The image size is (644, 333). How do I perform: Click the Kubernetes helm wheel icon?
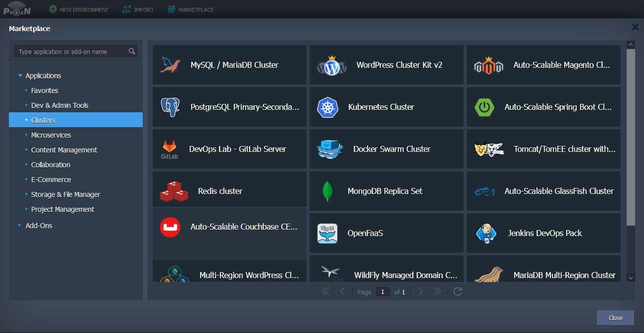pyautogui.click(x=327, y=107)
